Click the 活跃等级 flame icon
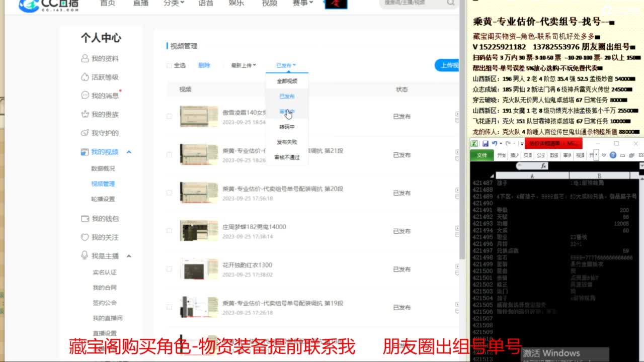 coord(85,77)
